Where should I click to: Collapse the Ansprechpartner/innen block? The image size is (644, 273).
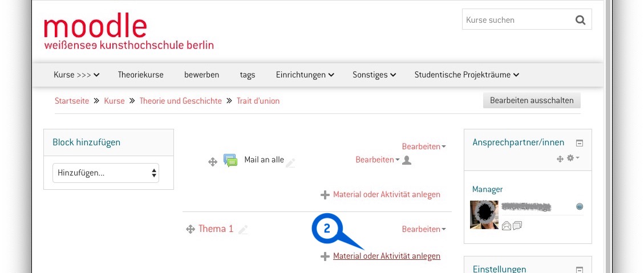pyautogui.click(x=580, y=143)
